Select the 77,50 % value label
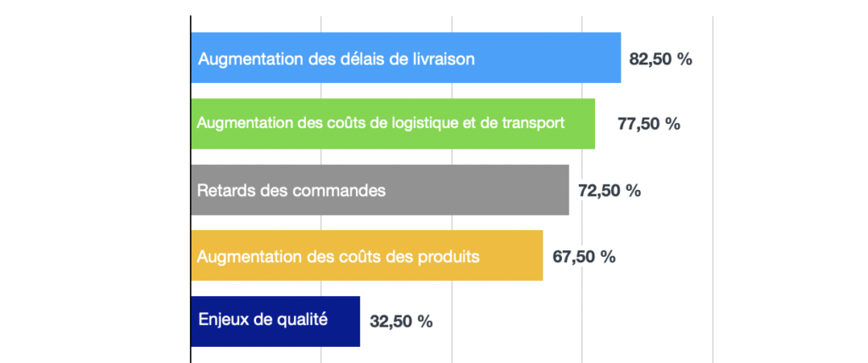Viewport: 868px width, 363px height. (x=648, y=124)
